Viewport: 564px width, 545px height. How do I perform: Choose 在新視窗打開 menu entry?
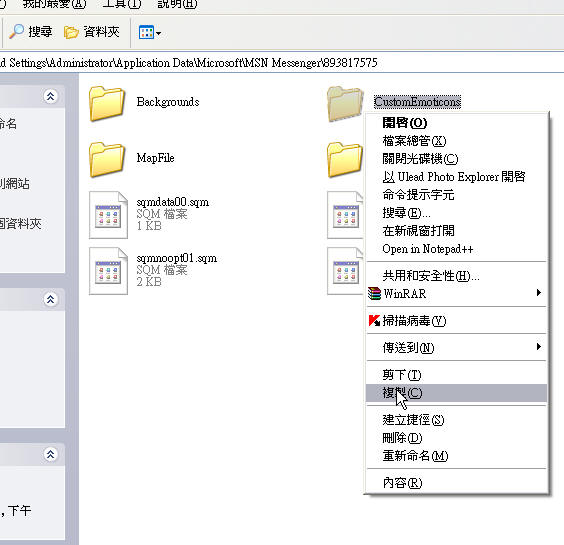456,231
